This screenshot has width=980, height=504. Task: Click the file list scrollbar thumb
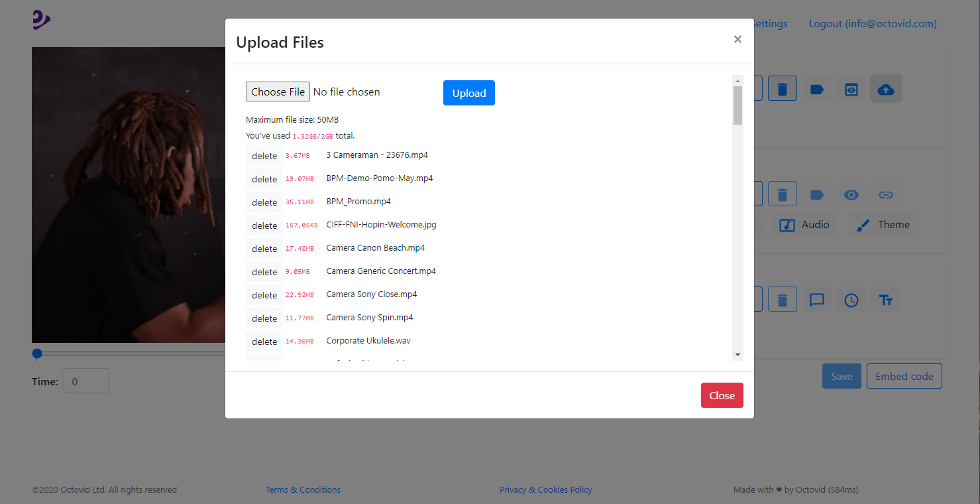(x=737, y=105)
